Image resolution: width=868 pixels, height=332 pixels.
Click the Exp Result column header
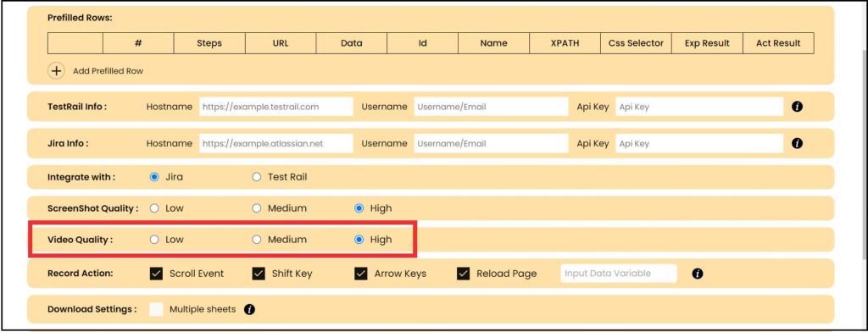tap(707, 43)
